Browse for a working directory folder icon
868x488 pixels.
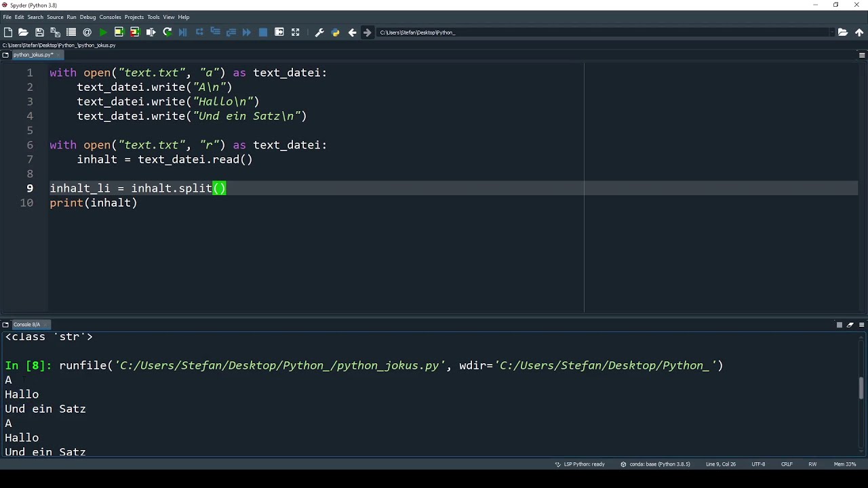tap(843, 32)
